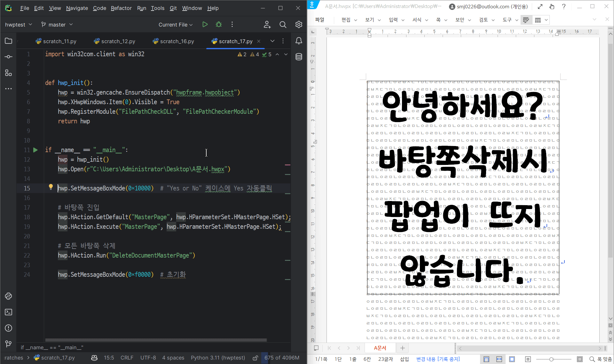614x364 pixels.
Task: Open the Git tool window icon
Action: tap(9, 344)
